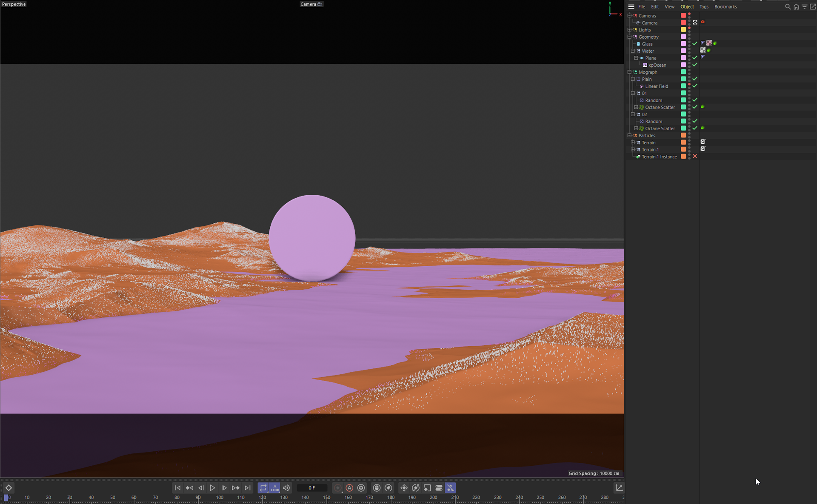This screenshot has height=504, width=817.
Task: Go to the start of the timeline
Action: click(x=177, y=488)
